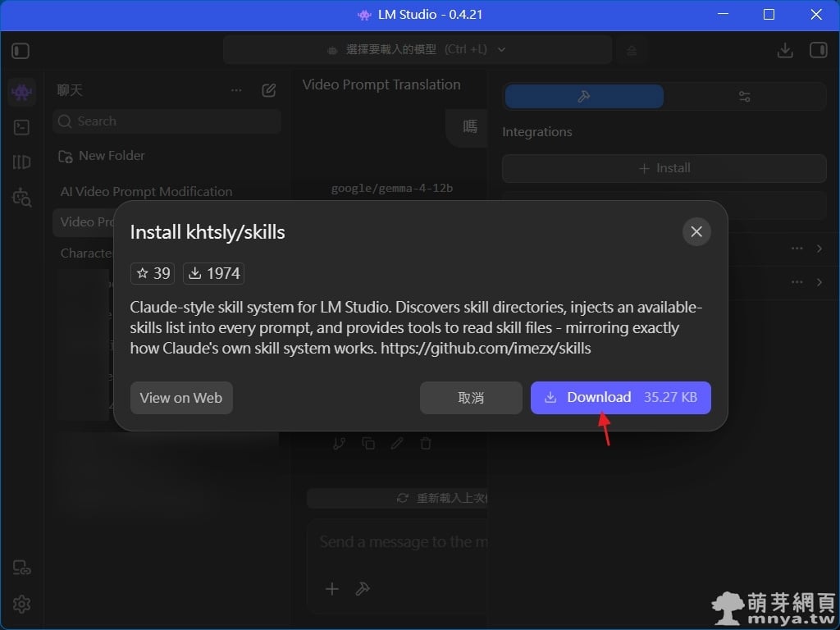Open the first integration row ellipsis menu
Screen dimensions: 840x630
(797, 248)
